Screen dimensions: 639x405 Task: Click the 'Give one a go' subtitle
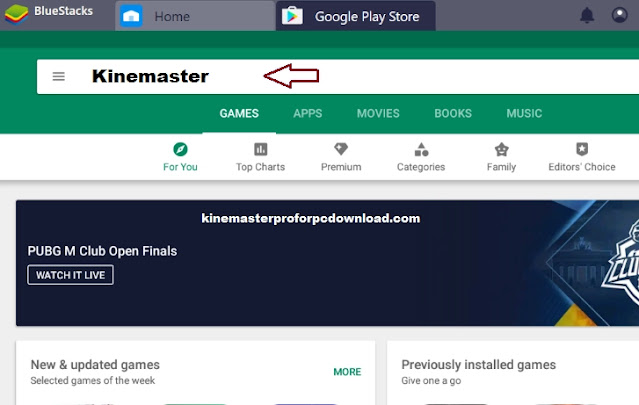tap(431, 381)
